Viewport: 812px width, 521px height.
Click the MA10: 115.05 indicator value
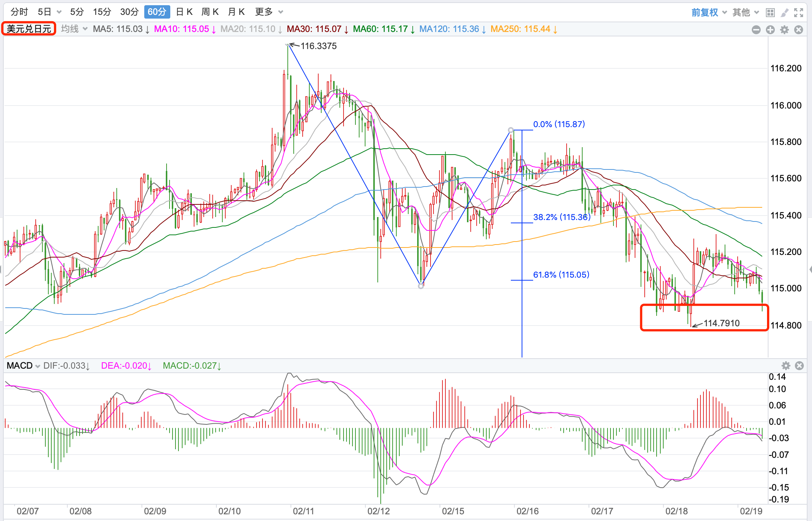pos(185,29)
